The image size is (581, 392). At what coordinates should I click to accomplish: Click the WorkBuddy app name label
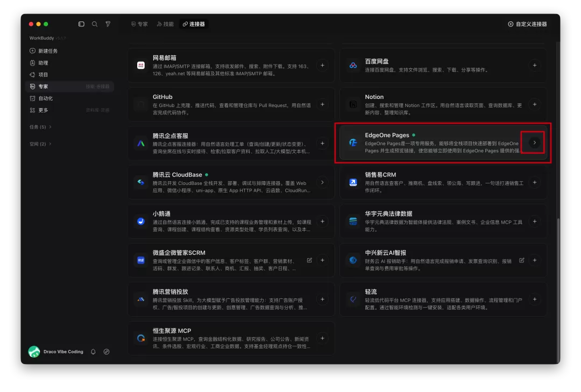click(x=41, y=38)
